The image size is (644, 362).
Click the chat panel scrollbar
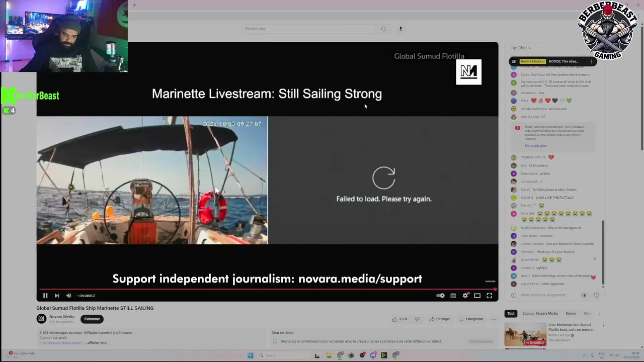coord(603,253)
